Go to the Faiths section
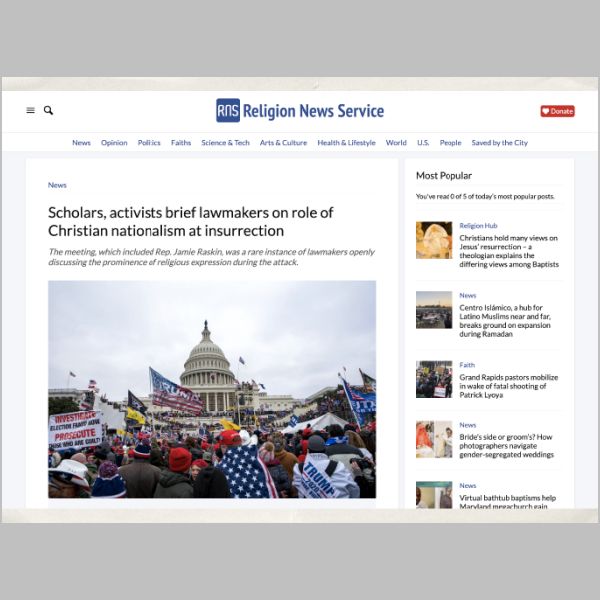600x600 pixels. [181, 143]
